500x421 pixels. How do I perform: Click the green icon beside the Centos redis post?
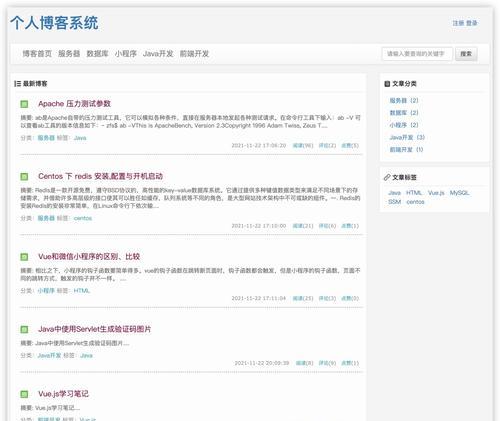[x=24, y=176]
